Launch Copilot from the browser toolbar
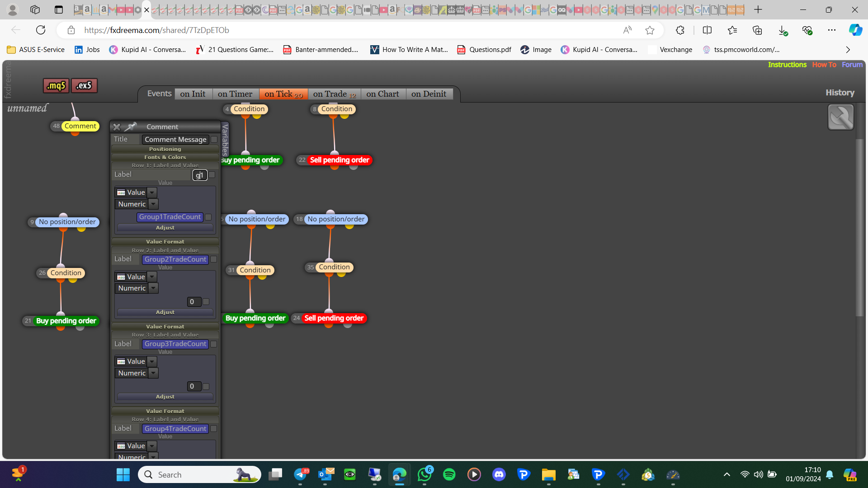This screenshot has height=488, width=868. coord(855,30)
